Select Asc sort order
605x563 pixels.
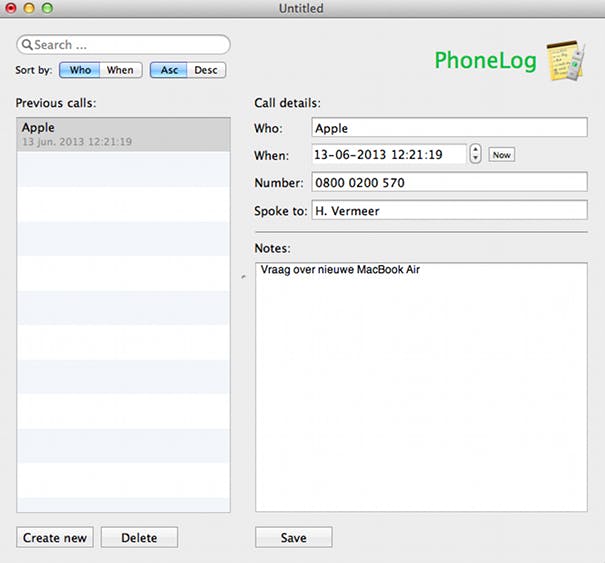[x=169, y=70]
